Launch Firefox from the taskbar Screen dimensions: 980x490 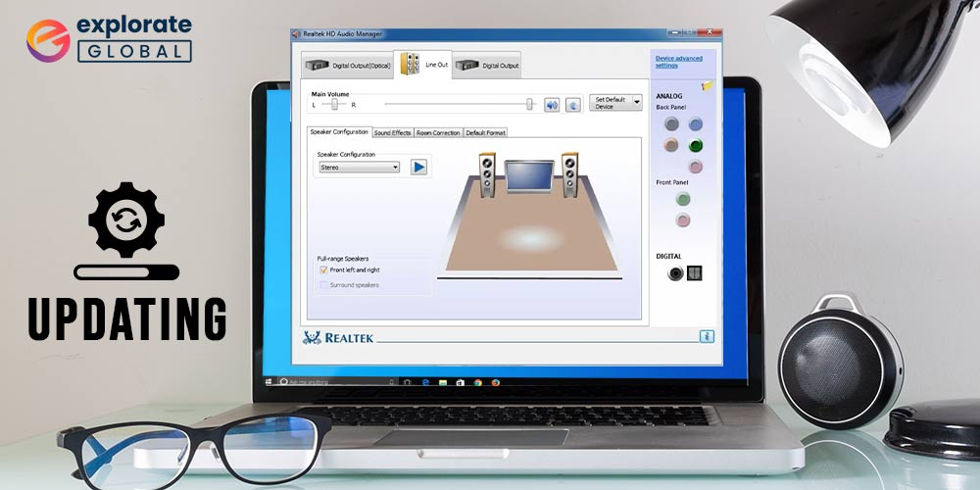coord(496,382)
